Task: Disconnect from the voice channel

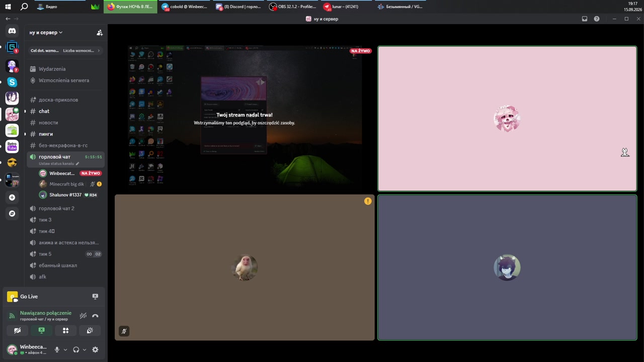Action: 95,316
